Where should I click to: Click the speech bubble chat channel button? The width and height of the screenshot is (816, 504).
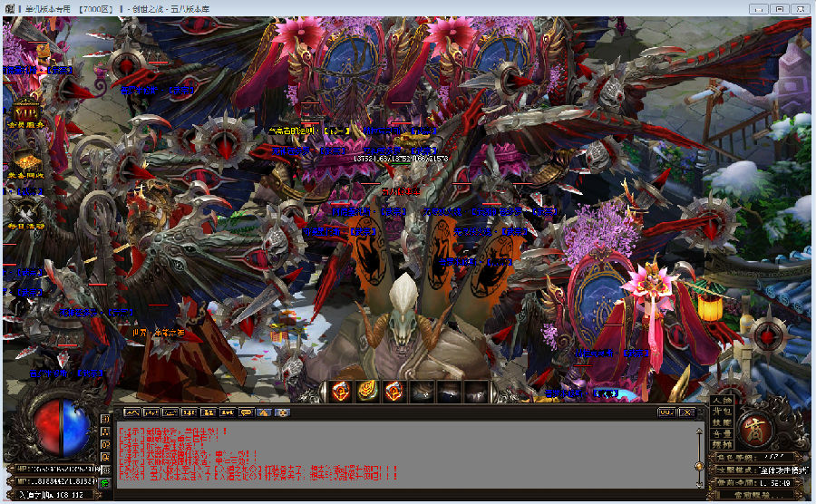tap(246, 412)
